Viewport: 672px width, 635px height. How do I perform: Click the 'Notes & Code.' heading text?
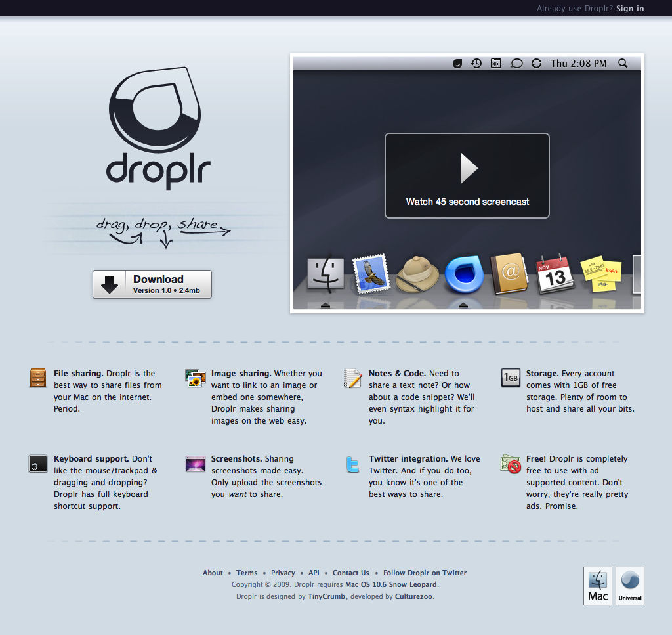click(397, 374)
